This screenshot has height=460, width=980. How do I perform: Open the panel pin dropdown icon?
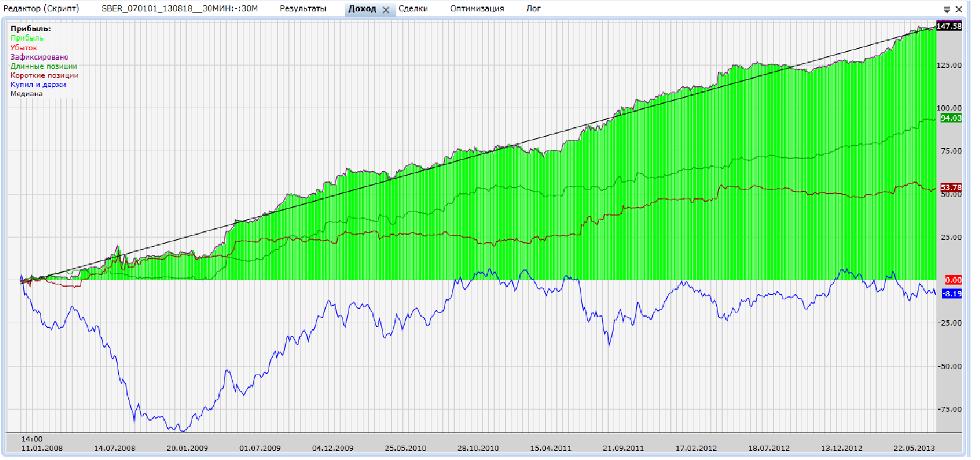[x=947, y=10]
